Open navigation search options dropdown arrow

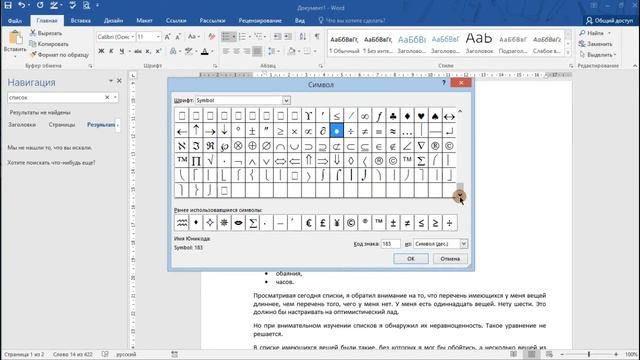point(116,98)
